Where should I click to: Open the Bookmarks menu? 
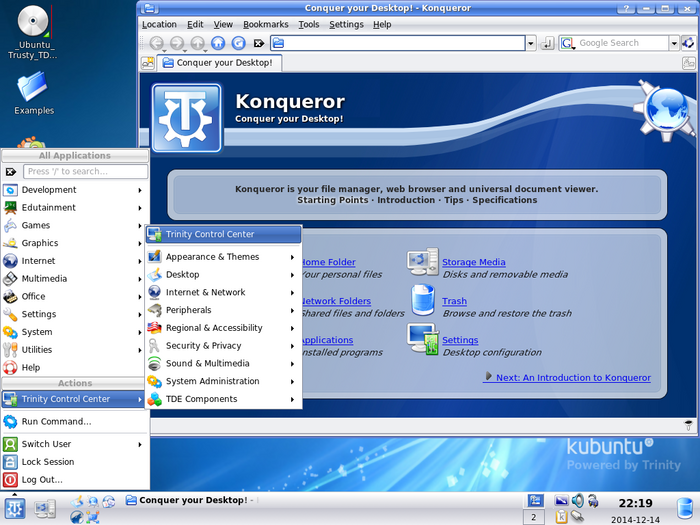(x=266, y=25)
